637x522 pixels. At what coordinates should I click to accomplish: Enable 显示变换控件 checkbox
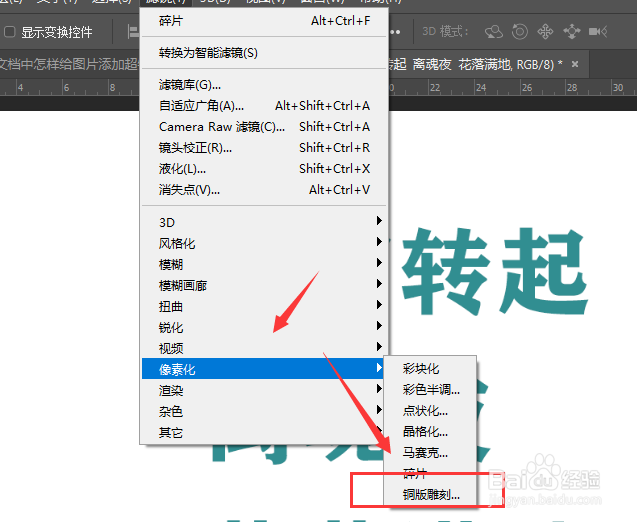(x=9, y=32)
